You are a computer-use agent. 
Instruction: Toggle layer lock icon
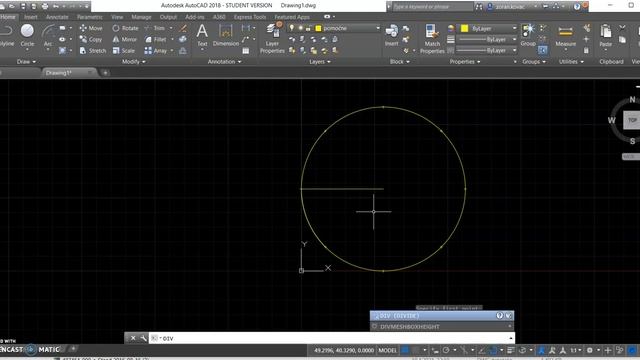308,28
